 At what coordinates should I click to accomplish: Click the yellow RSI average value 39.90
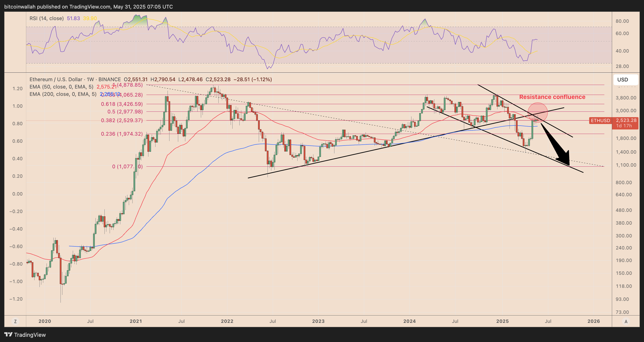(91, 18)
